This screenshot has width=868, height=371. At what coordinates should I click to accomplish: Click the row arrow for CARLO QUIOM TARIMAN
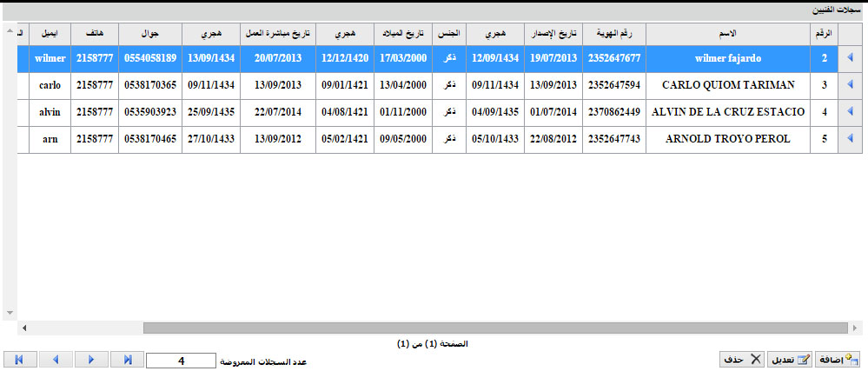pyautogui.click(x=849, y=85)
